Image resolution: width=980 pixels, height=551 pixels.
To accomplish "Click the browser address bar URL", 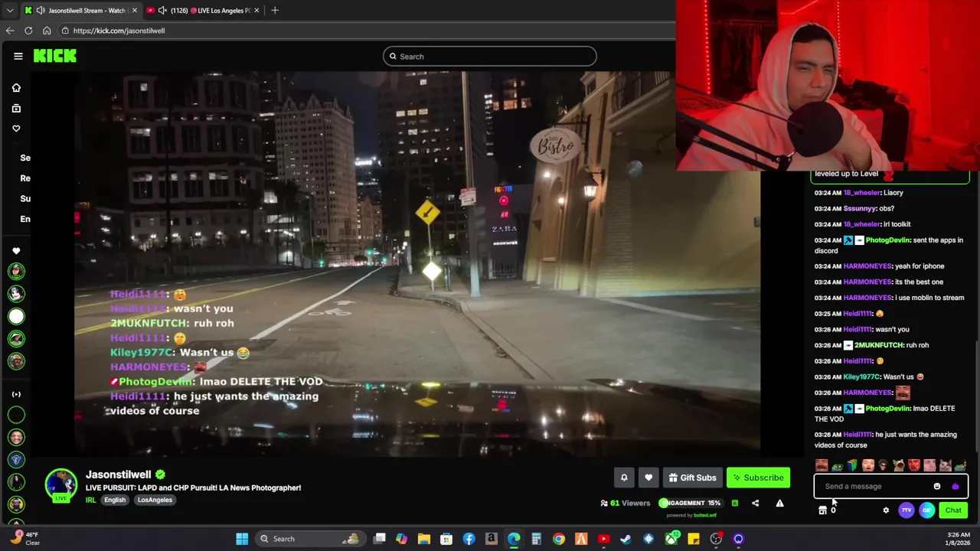I will tap(119, 31).
